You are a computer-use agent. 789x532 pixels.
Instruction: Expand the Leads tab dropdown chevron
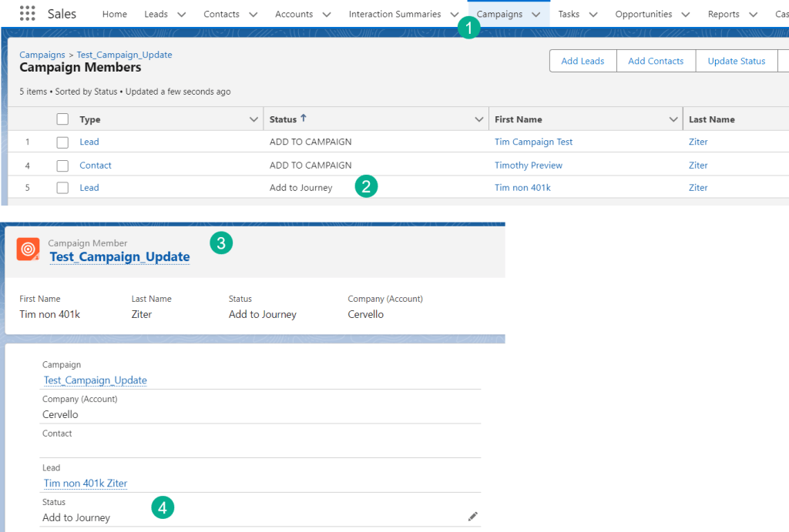tap(181, 14)
